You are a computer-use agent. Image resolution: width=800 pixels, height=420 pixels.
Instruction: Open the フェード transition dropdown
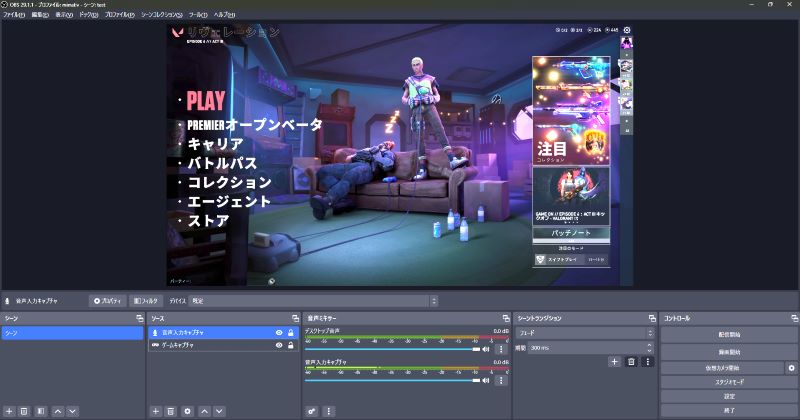click(x=585, y=332)
